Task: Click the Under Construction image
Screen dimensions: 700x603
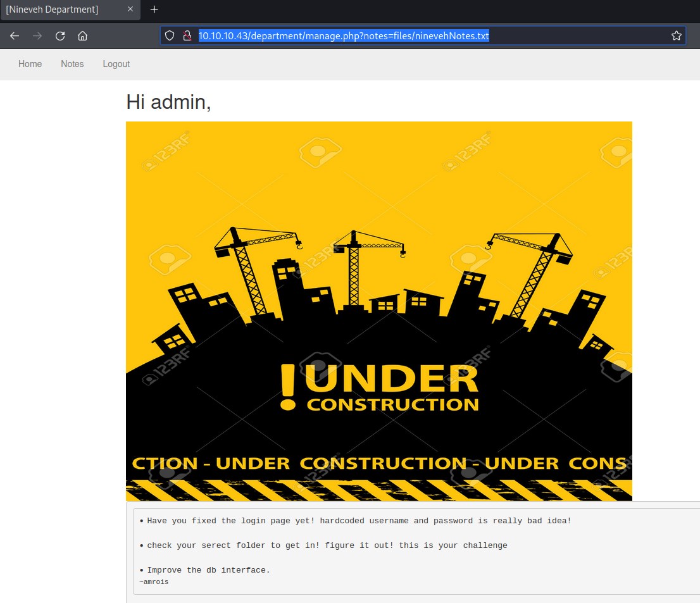Action: [x=378, y=311]
